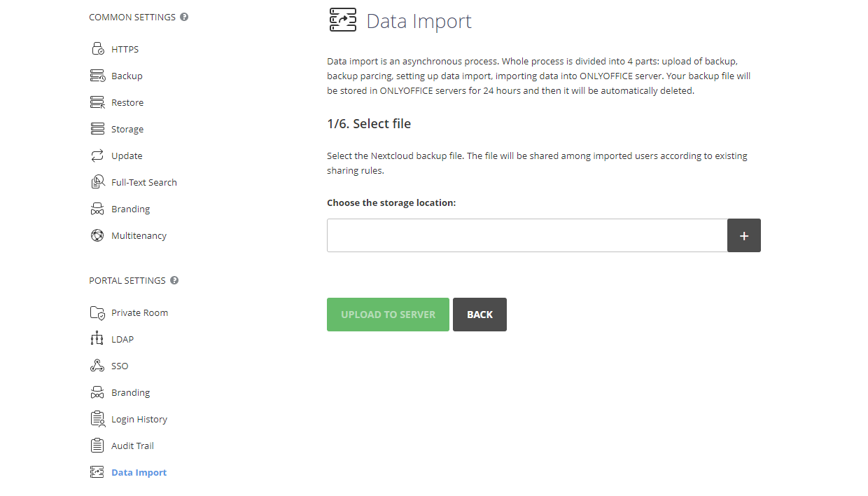Image resolution: width=868 pixels, height=496 pixels.
Task: Click Branding icon under Portal Settings
Action: (97, 392)
